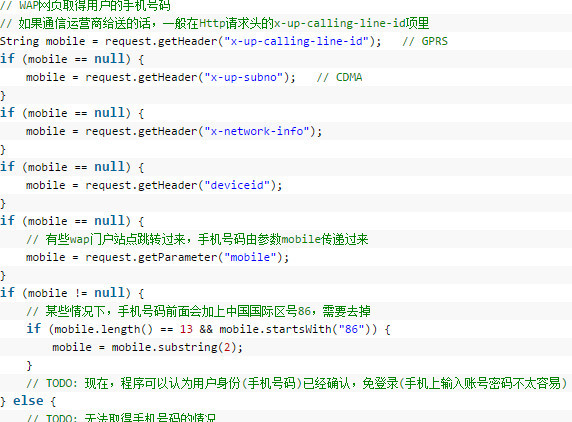Click the comment starting "// 某些情况下"

[198, 311]
